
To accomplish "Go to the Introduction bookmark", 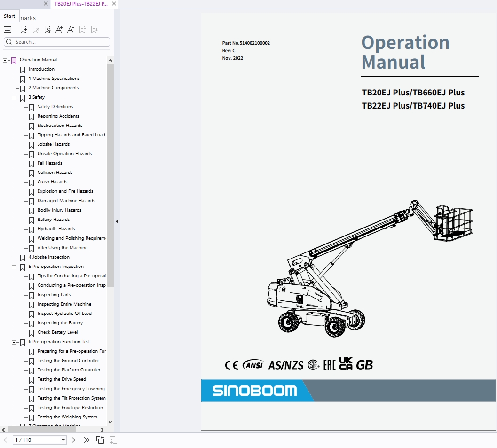I will 41,69.
